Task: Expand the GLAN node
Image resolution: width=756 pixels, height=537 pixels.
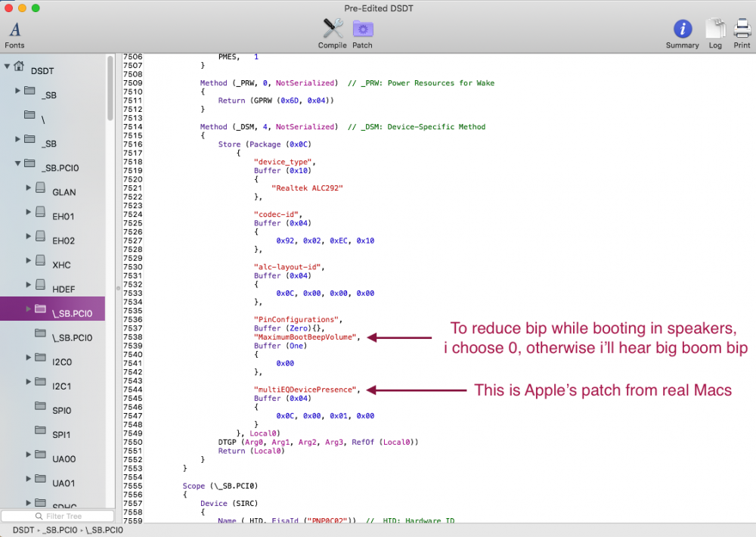Action: pyautogui.click(x=29, y=188)
